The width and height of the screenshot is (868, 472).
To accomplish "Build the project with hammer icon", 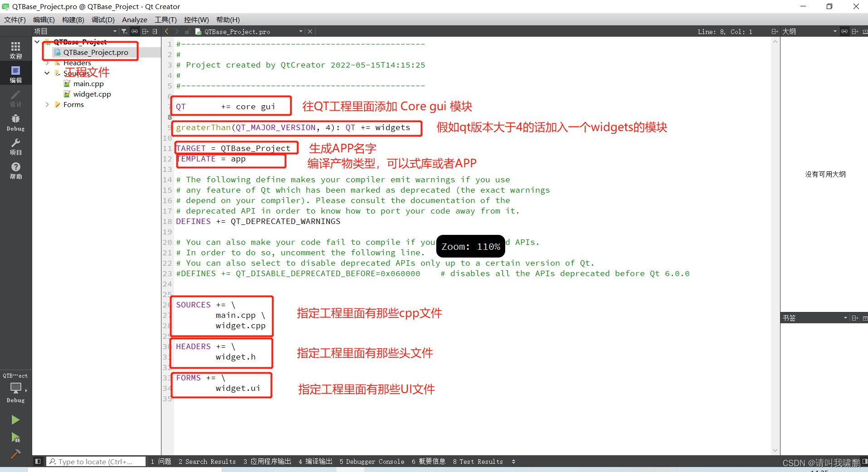I will [x=15, y=453].
